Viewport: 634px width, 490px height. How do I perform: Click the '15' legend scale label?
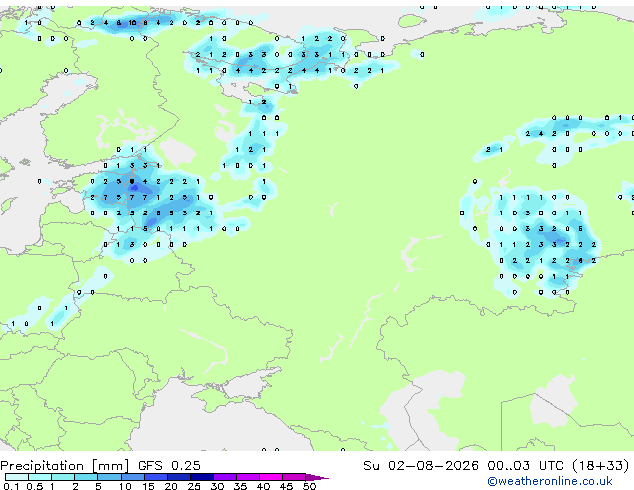pos(148,486)
